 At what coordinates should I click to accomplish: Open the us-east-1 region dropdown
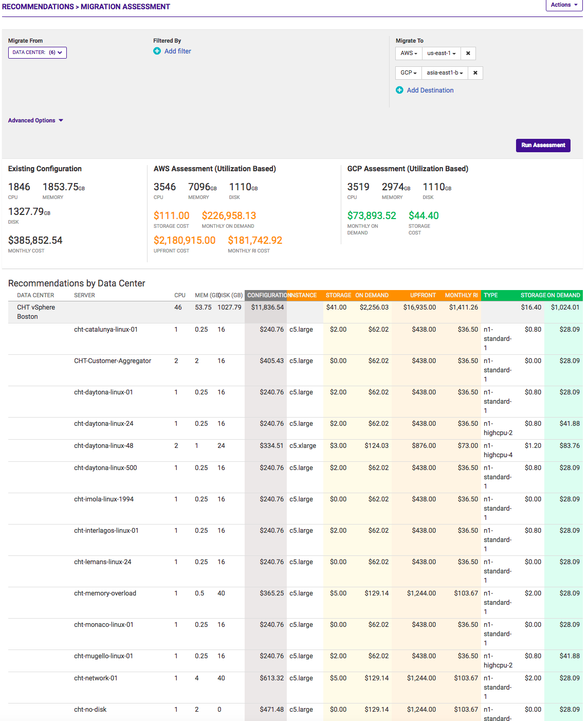441,53
